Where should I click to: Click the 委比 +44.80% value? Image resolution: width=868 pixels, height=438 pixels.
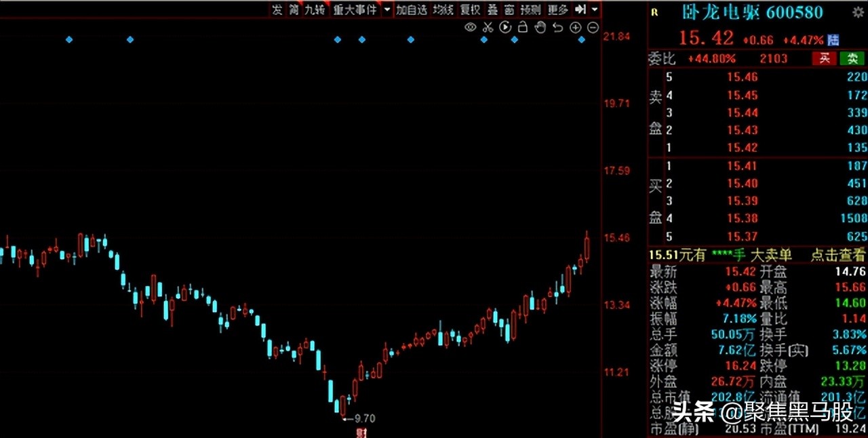[x=711, y=58]
